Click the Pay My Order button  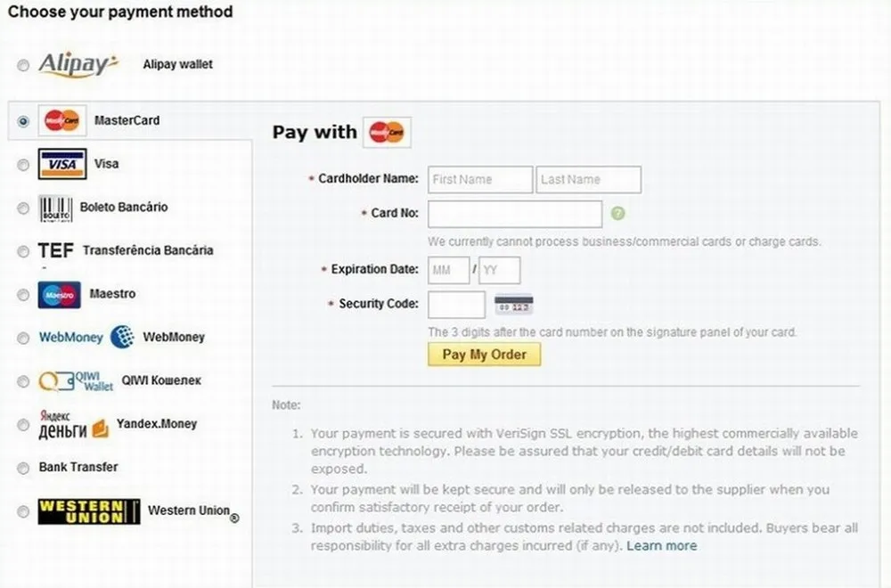484,355
